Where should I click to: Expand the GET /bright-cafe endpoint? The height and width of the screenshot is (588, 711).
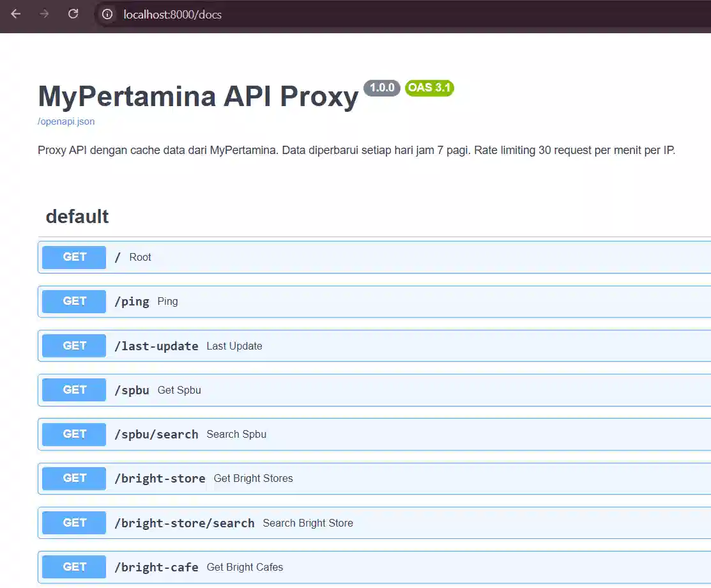(x=374, y=567)
